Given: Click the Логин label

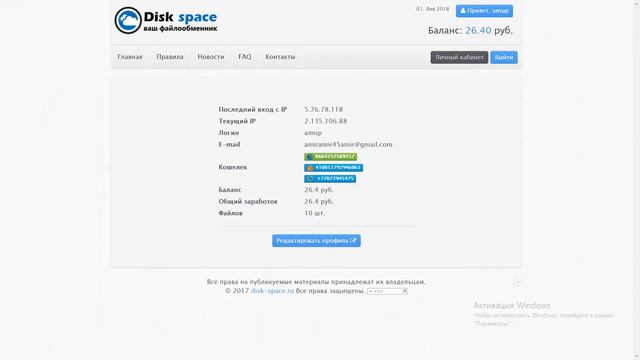Looking at the screenshot, I should (x=229, y=133).
